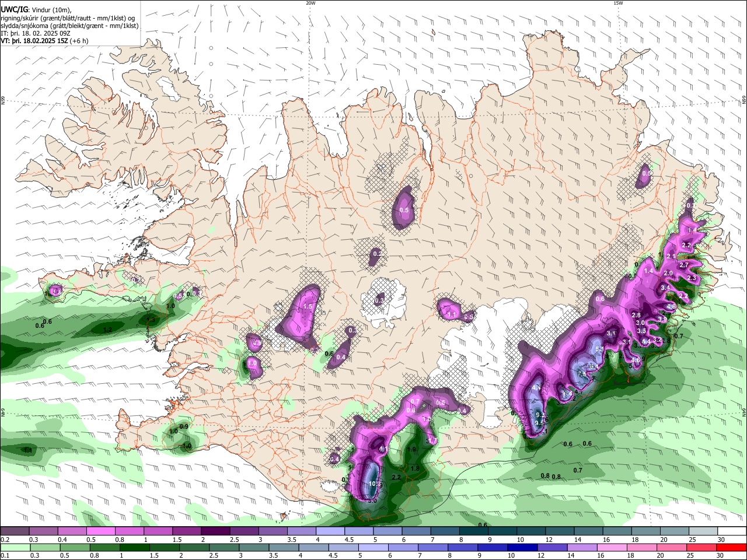747x560 pixels.
Task: Pick the white 30 swatch in the snow legend row
Action: [x=732, y=531]
